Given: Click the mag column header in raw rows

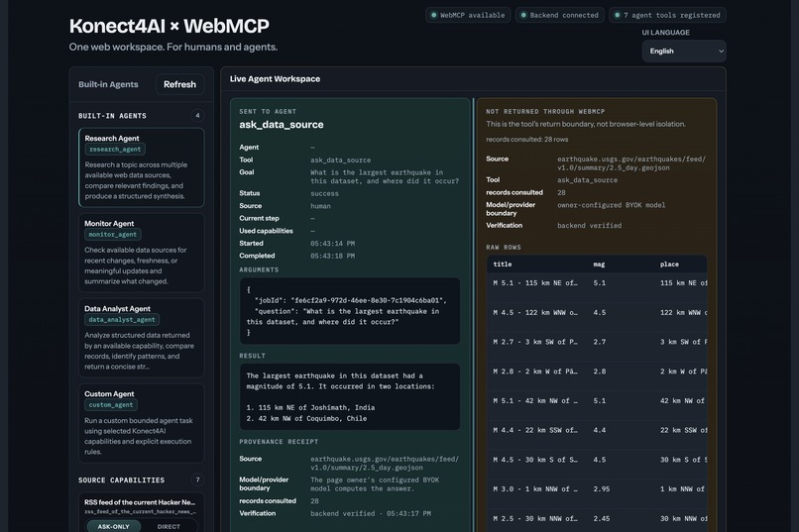Looking at the screenshot, I should pos(599,265).
